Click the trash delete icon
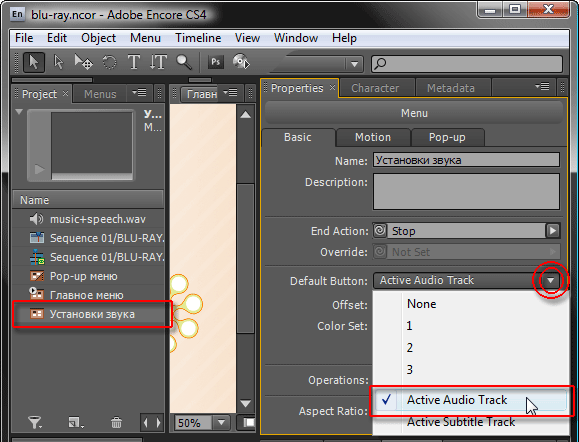The height and width of the screenshot is (442, 579). [116, 422]
